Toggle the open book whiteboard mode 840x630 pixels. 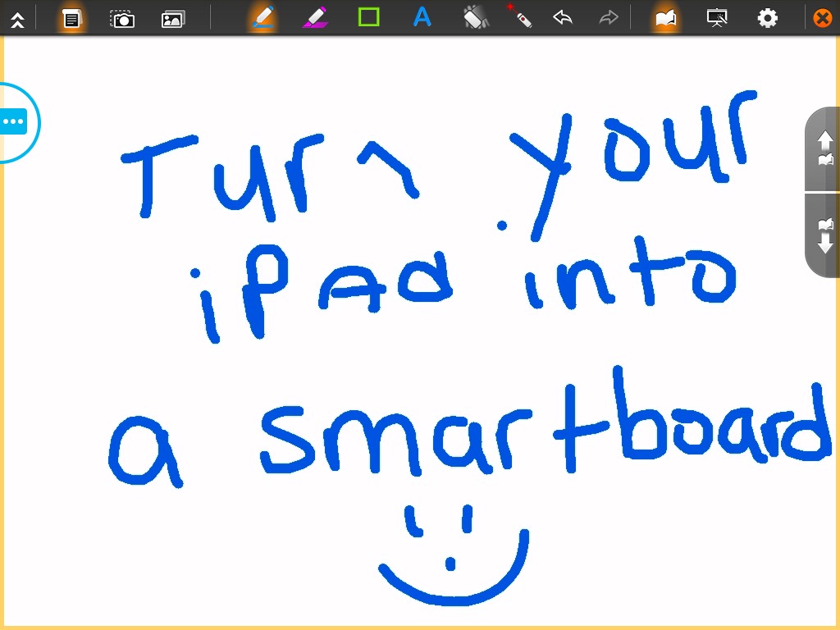coord(665,19)
